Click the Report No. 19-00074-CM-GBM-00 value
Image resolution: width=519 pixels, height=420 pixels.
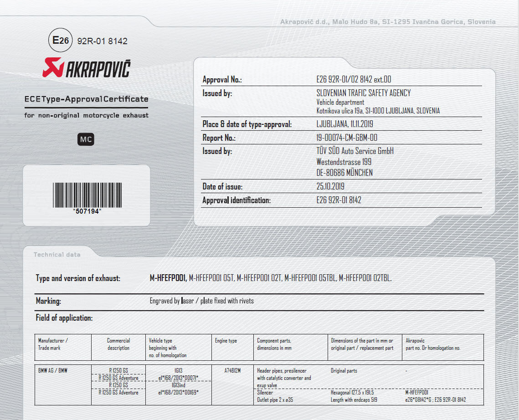[347, 138]
